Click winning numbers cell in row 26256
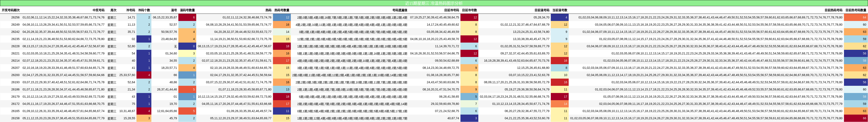This screenshot has width=868, height=122. click(x=63, y=17)
